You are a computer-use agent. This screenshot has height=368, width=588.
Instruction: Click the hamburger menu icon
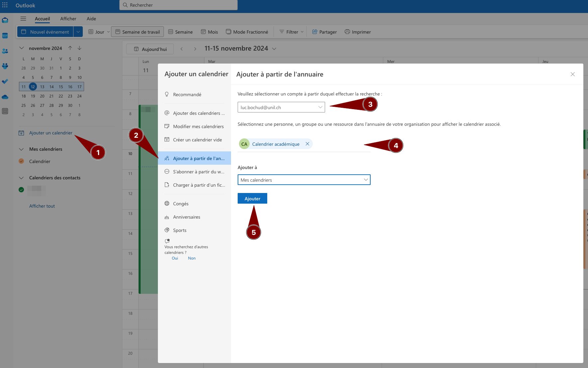point(23,19)
